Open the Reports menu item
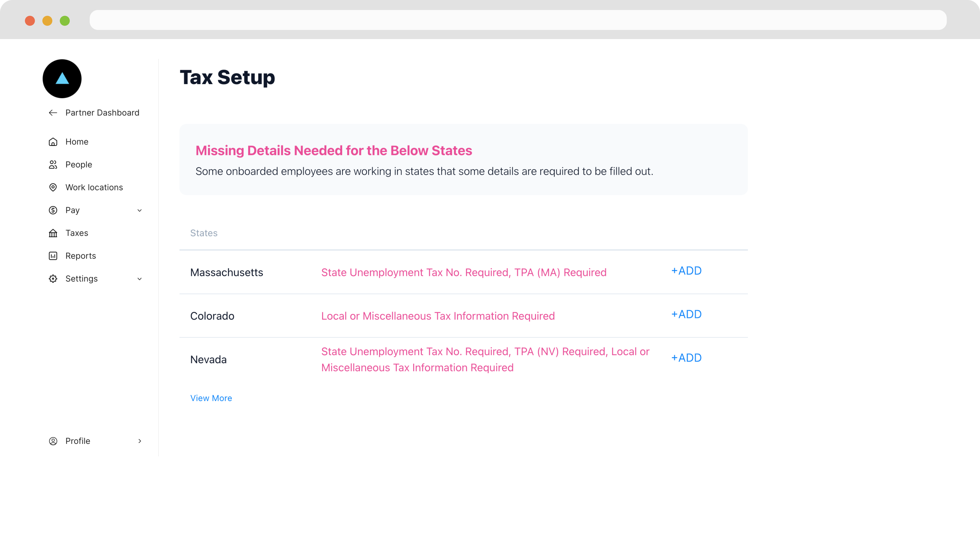The width and height of the screenshot is (980, 538). pos(81,256)
